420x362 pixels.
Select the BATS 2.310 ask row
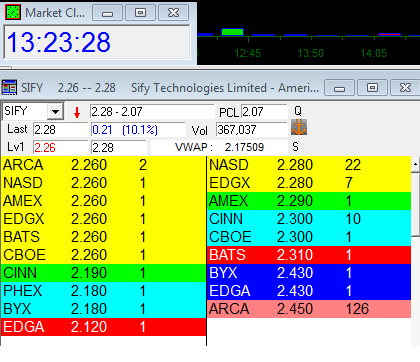point(309,255)
